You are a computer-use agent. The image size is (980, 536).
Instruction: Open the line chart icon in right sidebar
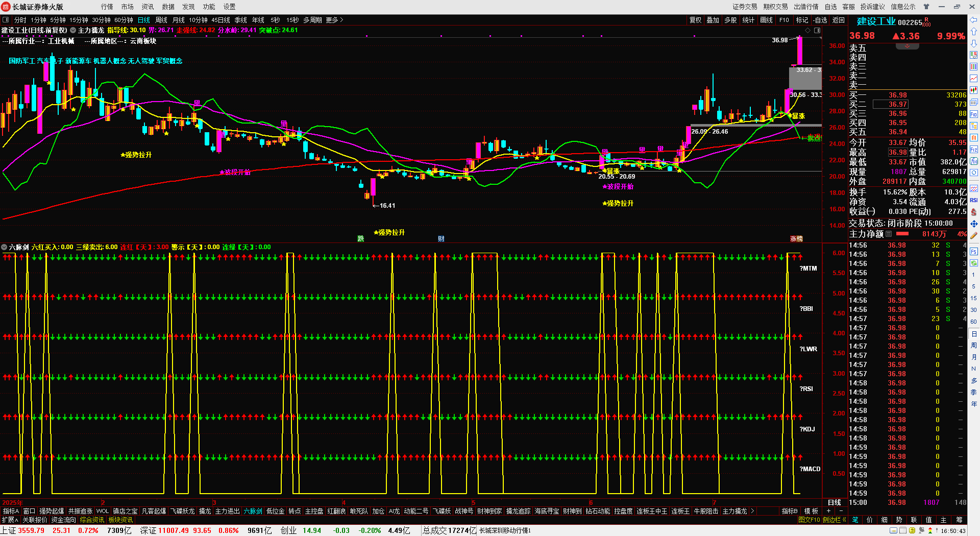(x=974, y=78)
